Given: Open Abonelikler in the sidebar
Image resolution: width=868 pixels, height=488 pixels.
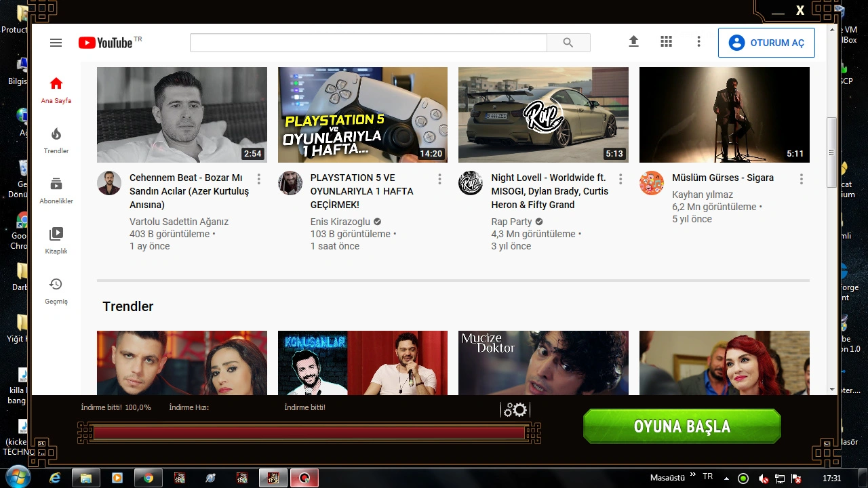Looking at the screenshot, I should pos(56,190).
